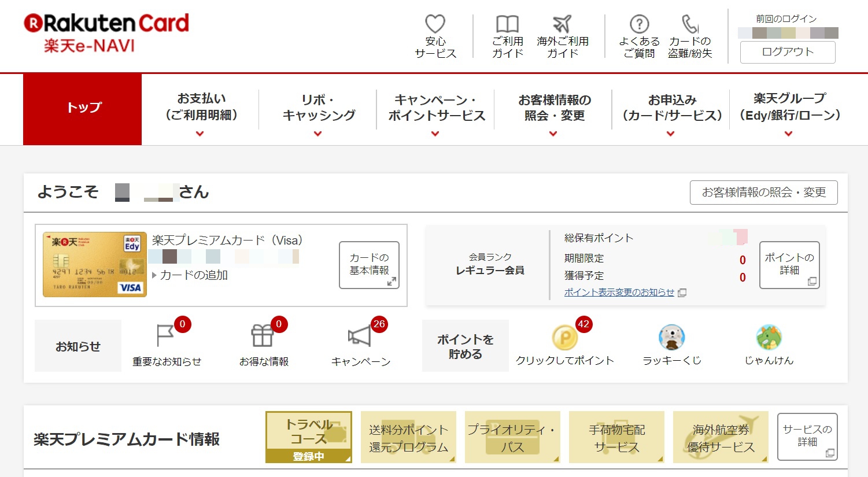Open じゃんけん dragon icon

(769, 337)
